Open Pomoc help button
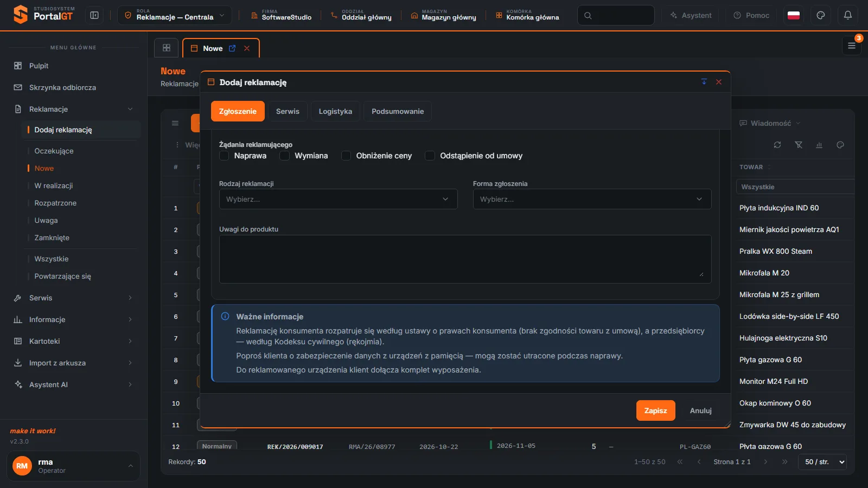The image size is (868, 488). point(751,15)
